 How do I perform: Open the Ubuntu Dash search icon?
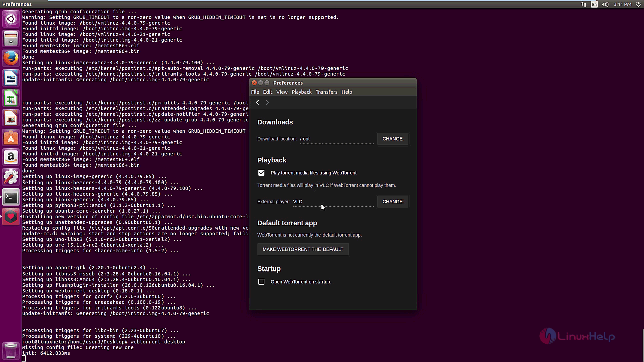click(x=11, y=19)
